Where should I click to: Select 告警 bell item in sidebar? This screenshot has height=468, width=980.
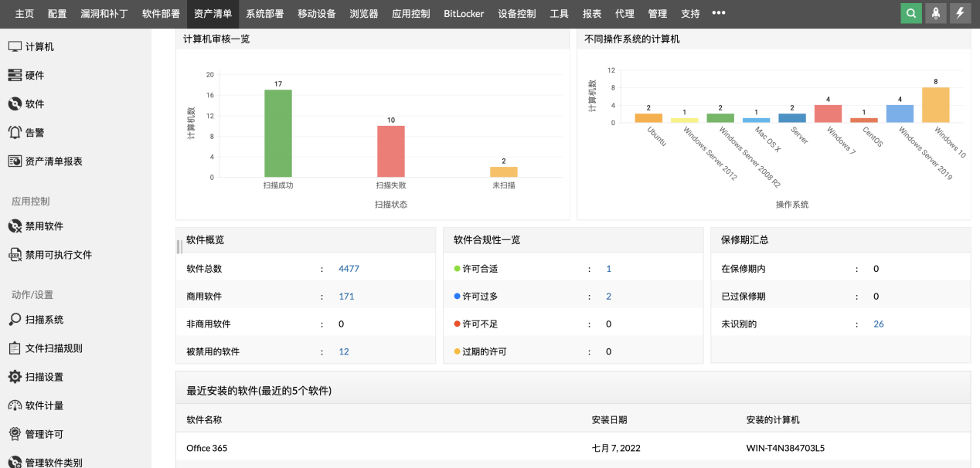(34, 133)
